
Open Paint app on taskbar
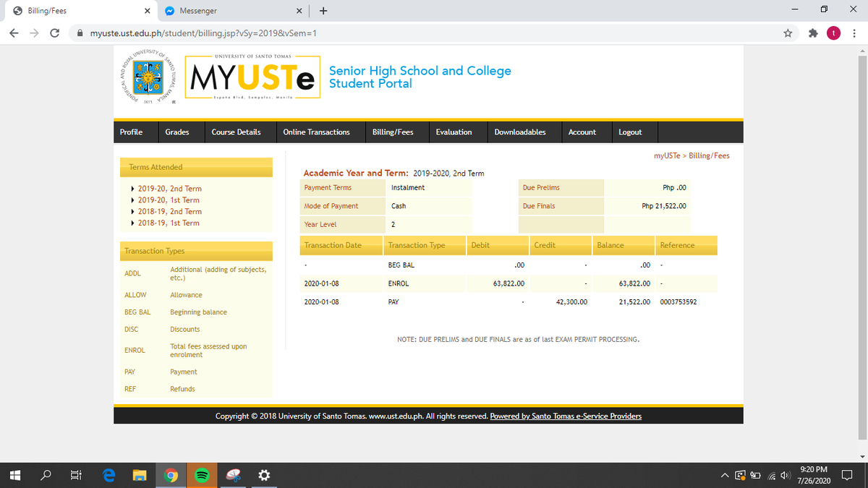coord(233,475)
